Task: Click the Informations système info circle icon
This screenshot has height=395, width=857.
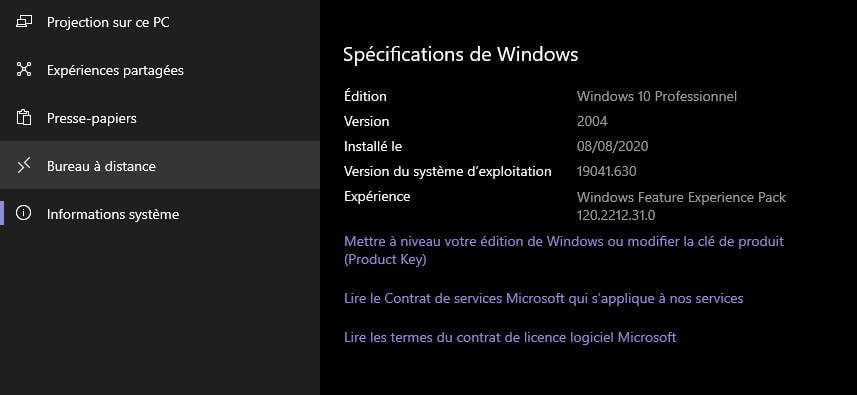Action: pos(24,213)
